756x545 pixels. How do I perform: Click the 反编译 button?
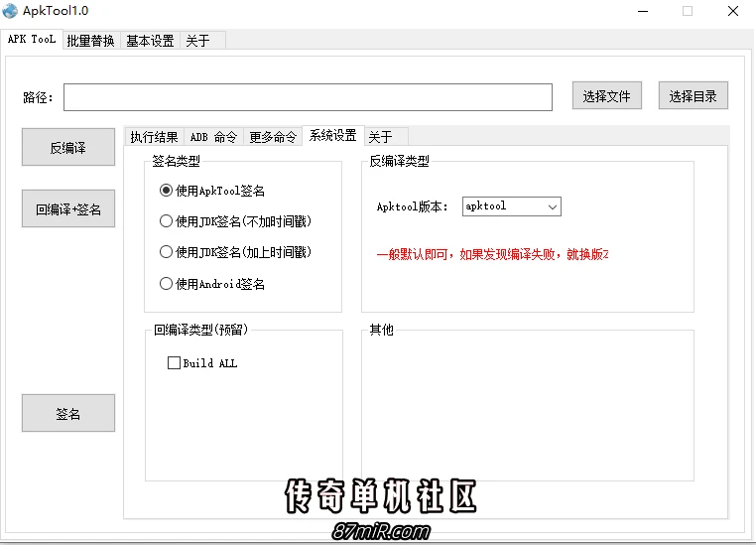[68, 147]
